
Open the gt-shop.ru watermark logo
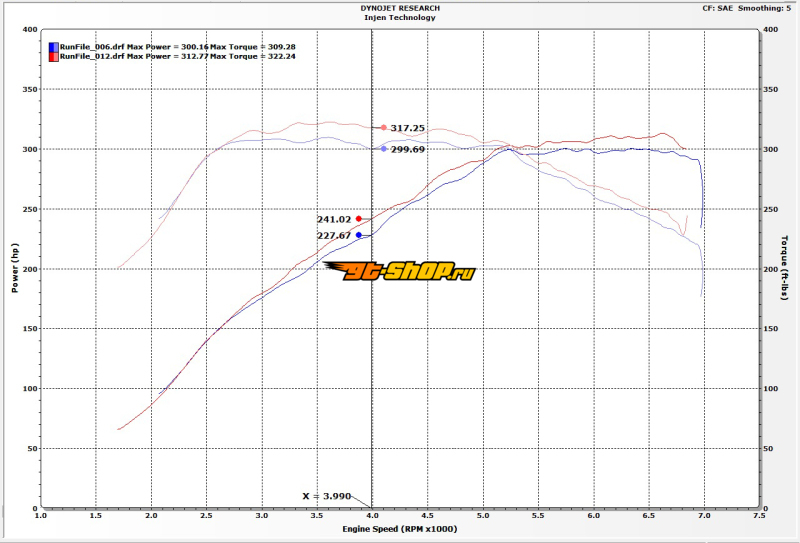tap(400, 271)
